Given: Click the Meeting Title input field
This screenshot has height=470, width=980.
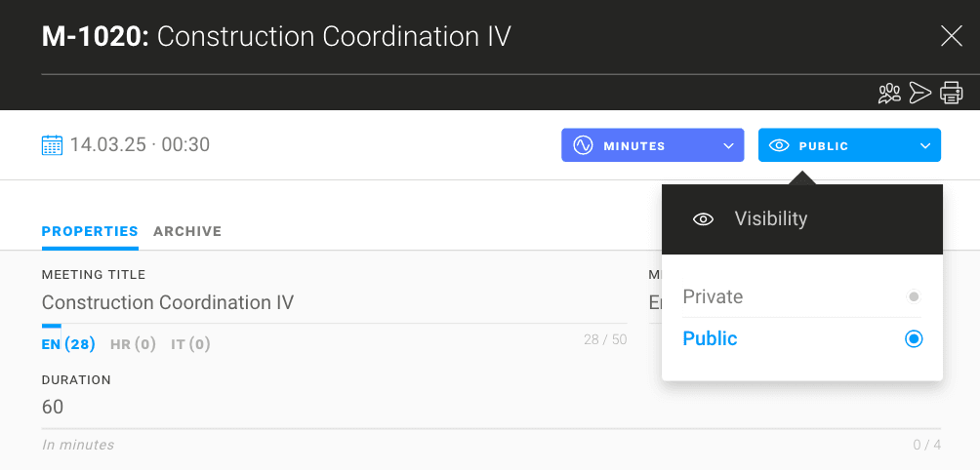Looking at the screenshot, I should 332,302.
